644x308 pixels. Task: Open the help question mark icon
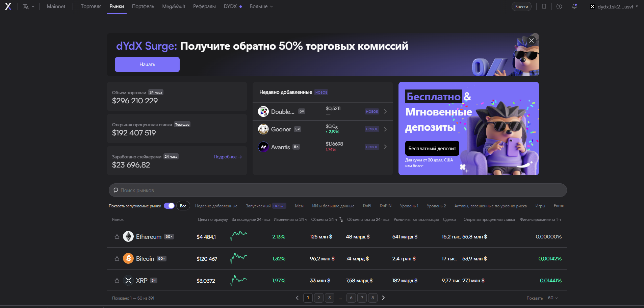(x=559, y=6)
